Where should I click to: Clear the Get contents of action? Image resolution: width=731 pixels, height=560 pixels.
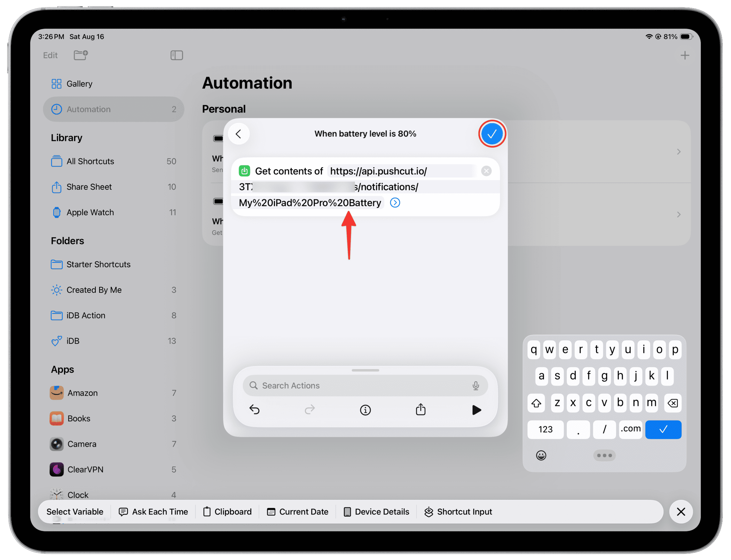click(x=486, y=171)
